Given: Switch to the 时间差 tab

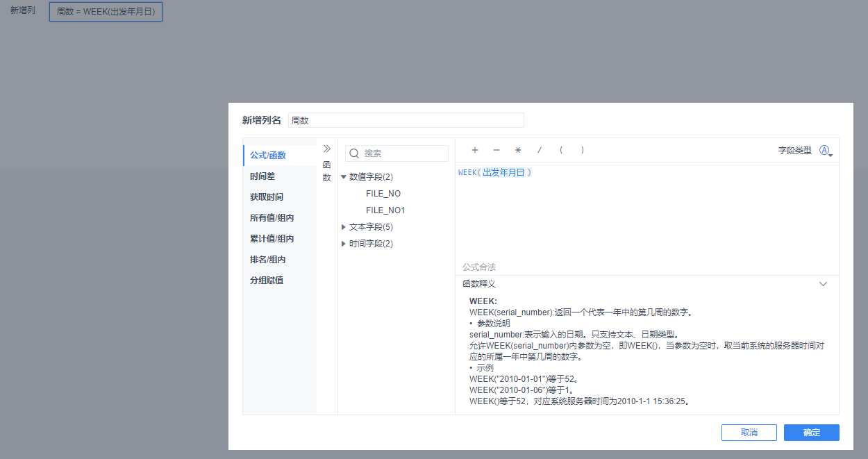Looking at the screenshot, I should (x=280, y=176).
